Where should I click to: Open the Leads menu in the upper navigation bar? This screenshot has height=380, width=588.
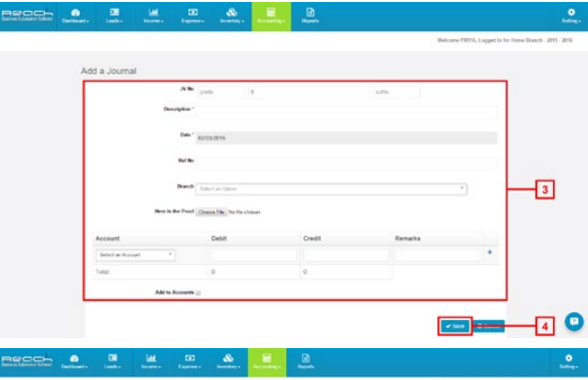point(115,17)
